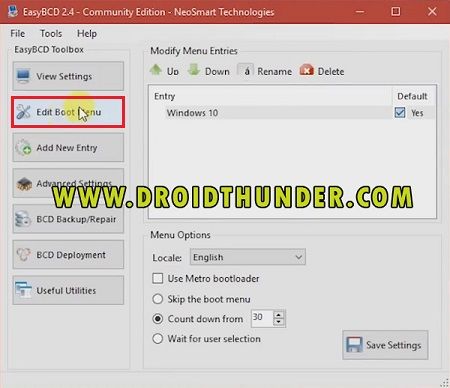This screenshot has width=450, height=388.
Task: Select Wait for user selection option
Action: pyautogui.click(x=158, y=339)
